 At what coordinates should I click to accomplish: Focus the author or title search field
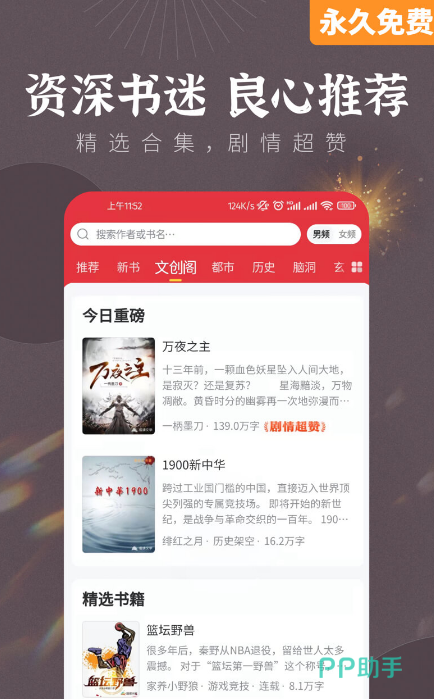[x=185, y=234]
